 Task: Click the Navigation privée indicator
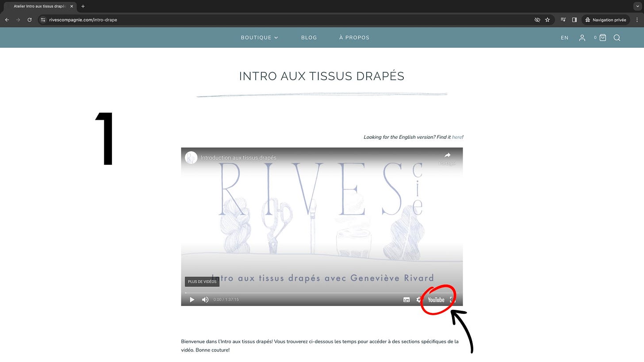pyautogui.click(x=606, y=20)
